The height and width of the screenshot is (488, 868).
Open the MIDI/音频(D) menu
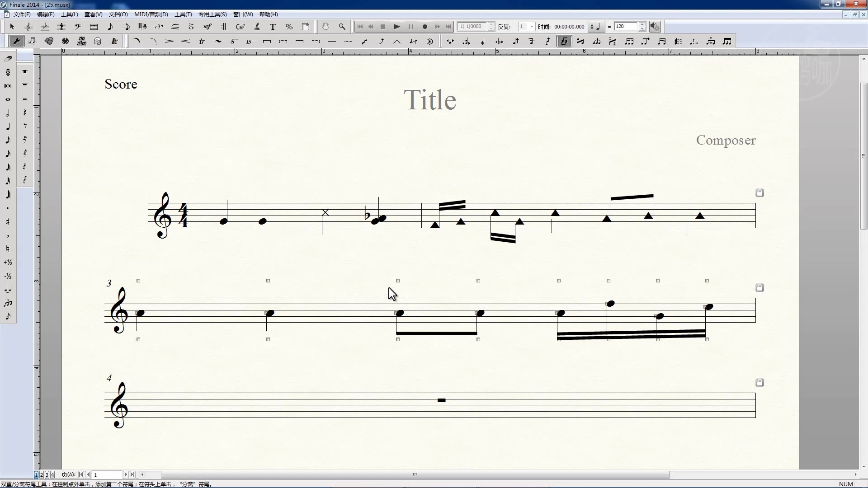(151, 14)
